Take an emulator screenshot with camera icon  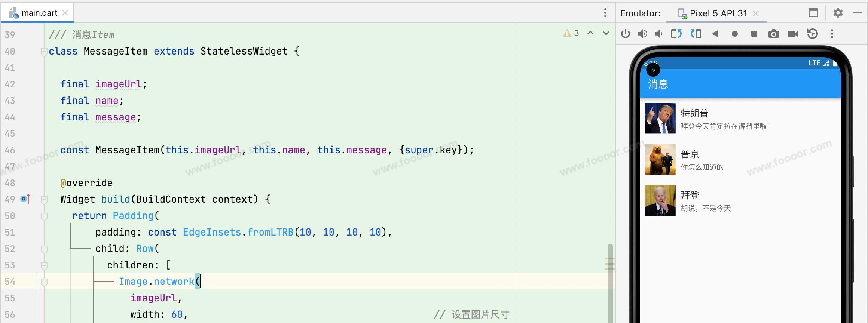pyautogui.click(x=773, y=34)
